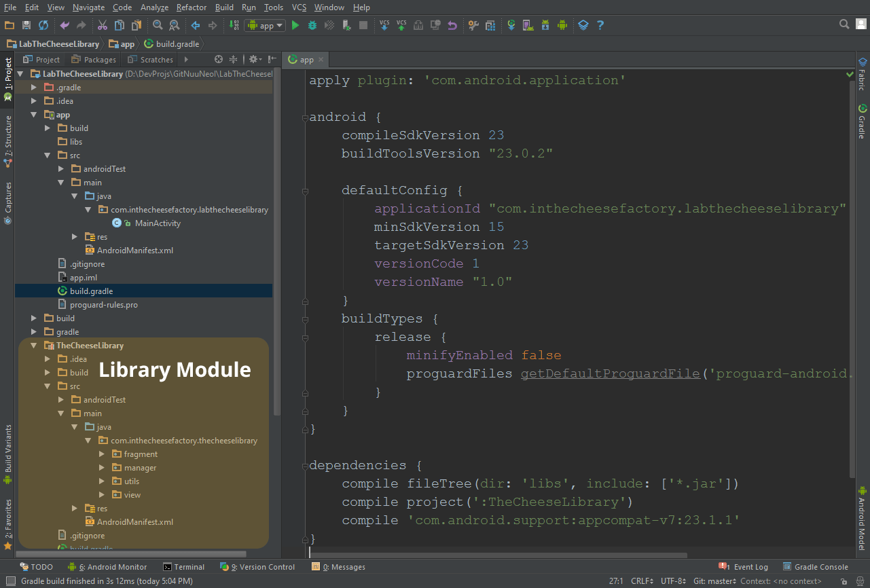The width and height of the screenshot is (870, 588).
Task: Open the Event Log
Action: (x=744, y=567)
